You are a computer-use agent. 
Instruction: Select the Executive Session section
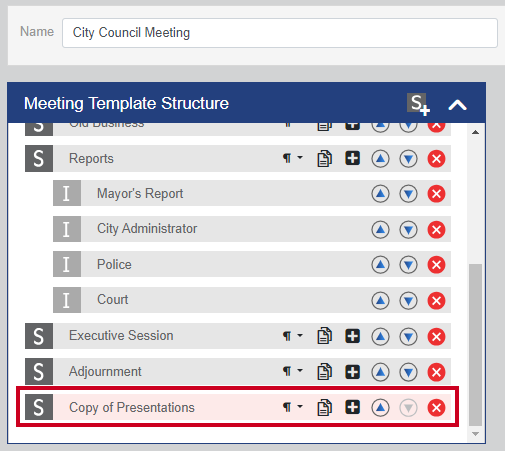coord(238,336)
